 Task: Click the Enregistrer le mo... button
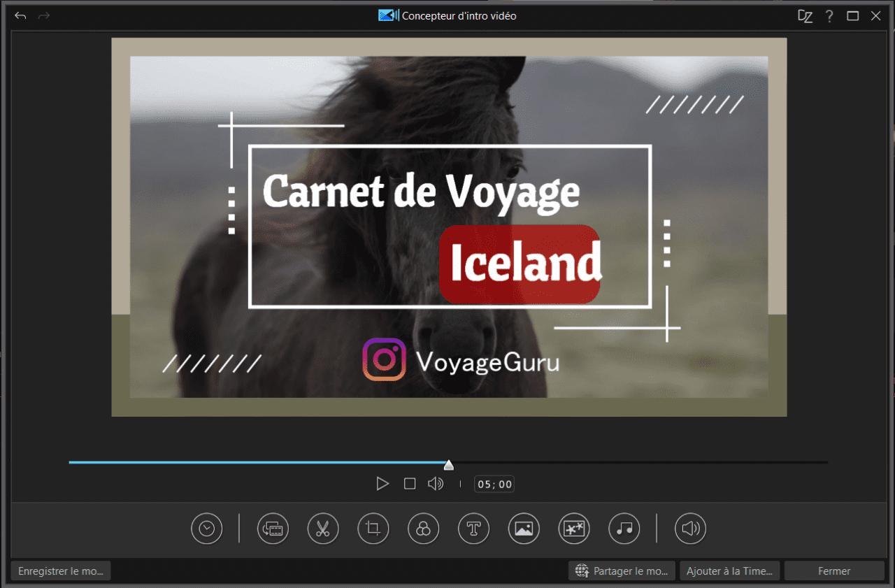click(x=61, y=571)
